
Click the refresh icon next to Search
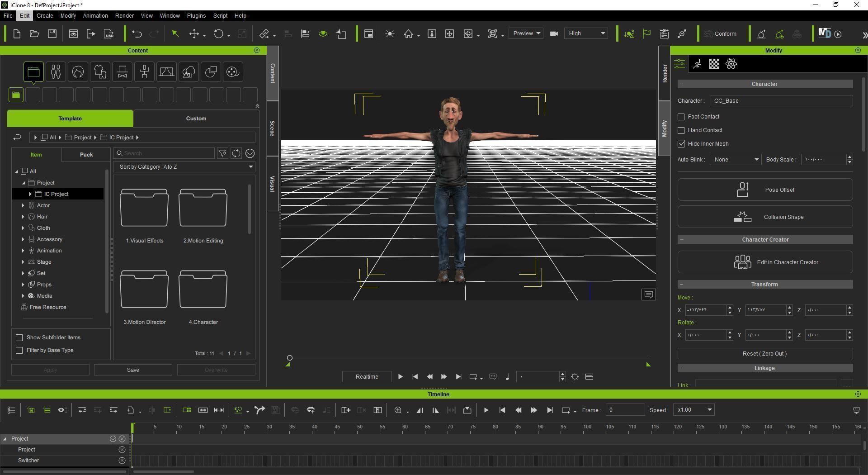(x=236, y=153)
